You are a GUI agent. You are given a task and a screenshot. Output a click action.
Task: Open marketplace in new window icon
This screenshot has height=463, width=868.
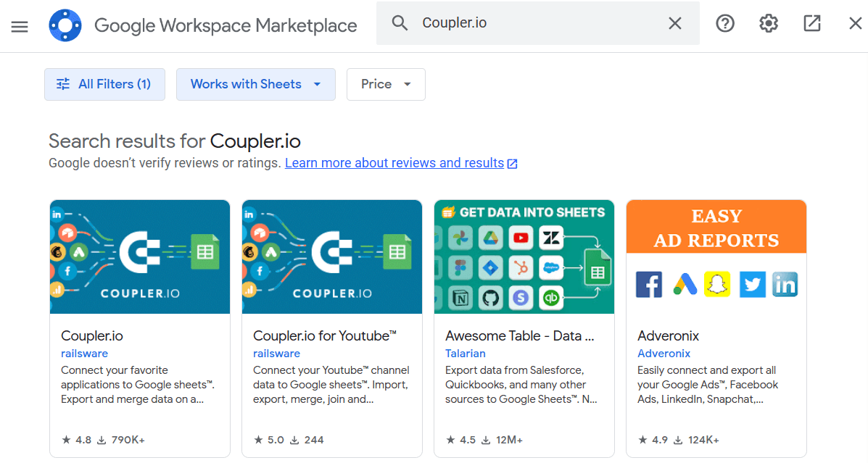click(x=811, y=23)
